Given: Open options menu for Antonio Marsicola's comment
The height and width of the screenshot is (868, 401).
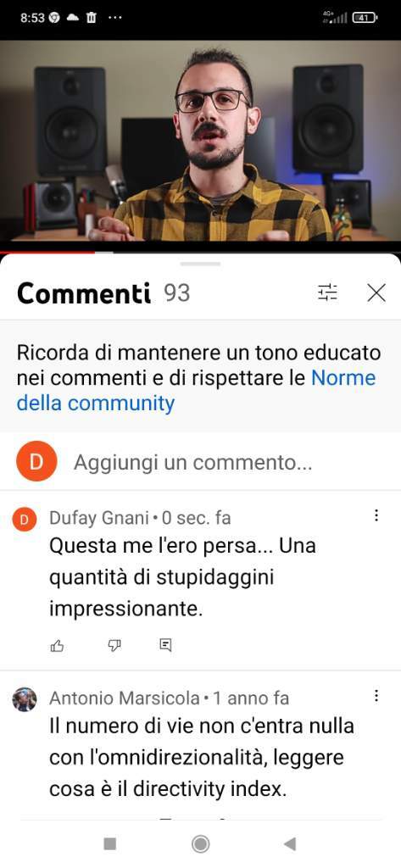Looking at the screenshot, I should (x=376, y=696).
